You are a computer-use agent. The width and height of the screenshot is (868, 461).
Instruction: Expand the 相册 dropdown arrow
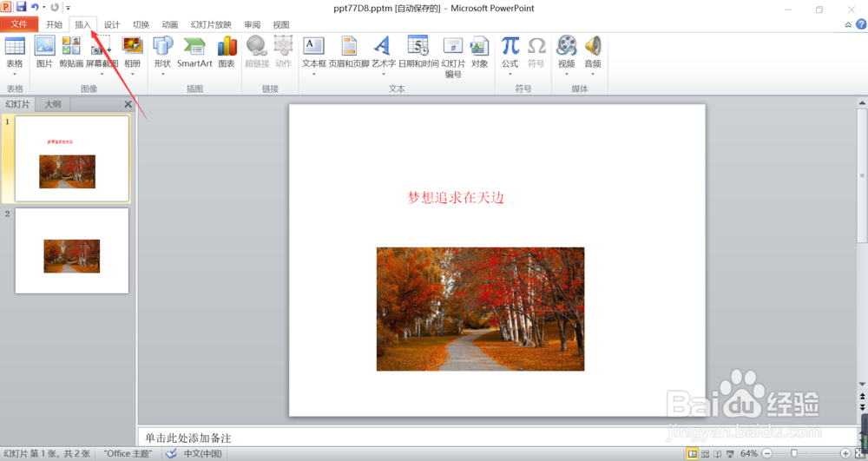[132, 74]
